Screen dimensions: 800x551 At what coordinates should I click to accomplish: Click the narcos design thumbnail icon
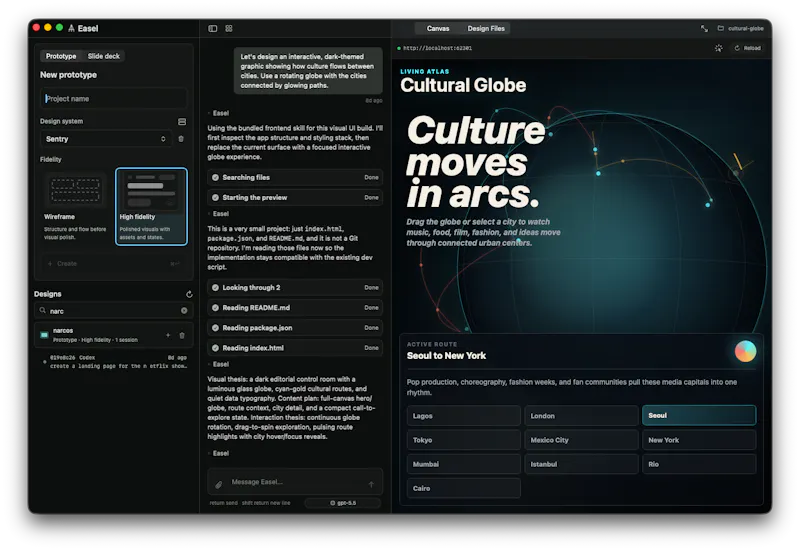(44, 335)
